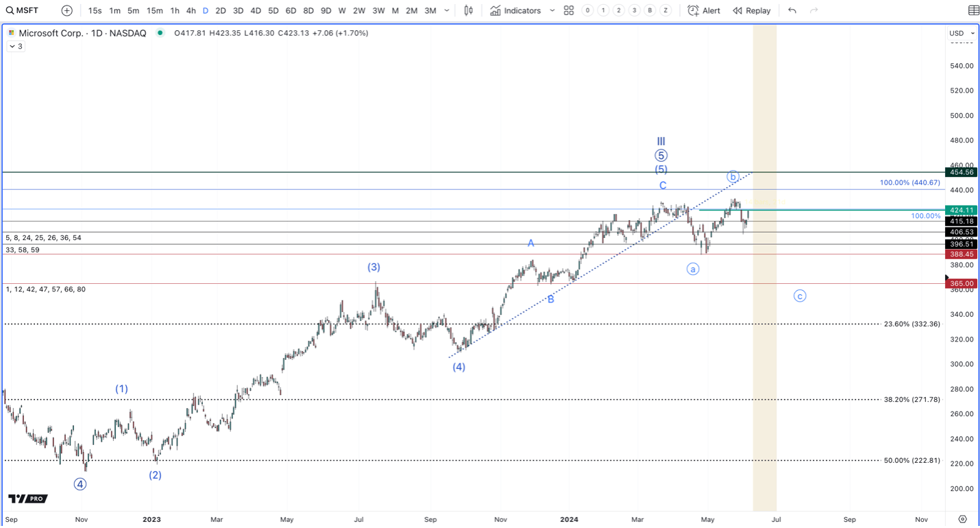The height and width of the screenshot is (528, 980).
Task: Select the W weekly timeframe
Action: pos(341,10)
